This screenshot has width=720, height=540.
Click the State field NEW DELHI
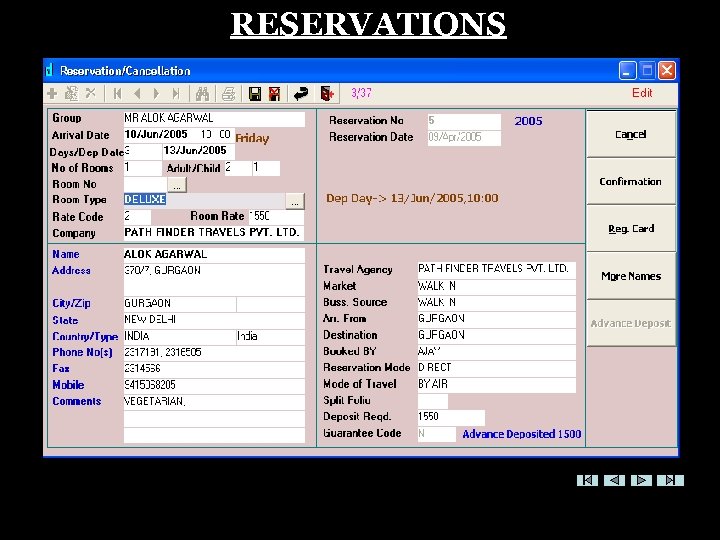(x=214, y=320)
